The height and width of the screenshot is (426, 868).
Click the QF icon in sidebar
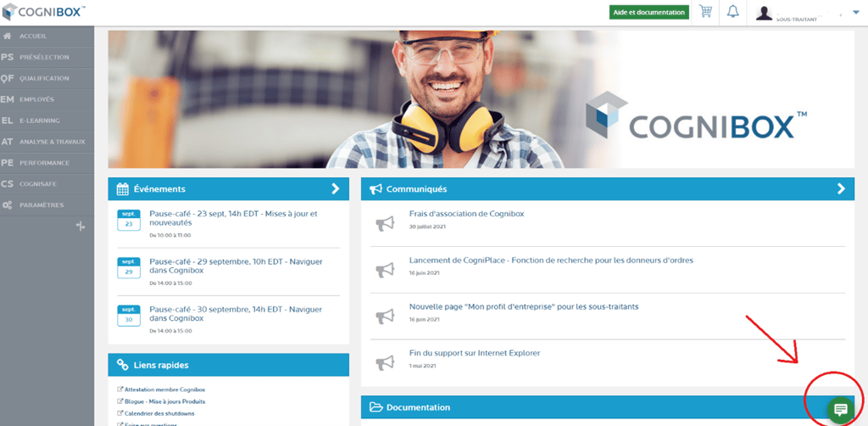point(7,78)
